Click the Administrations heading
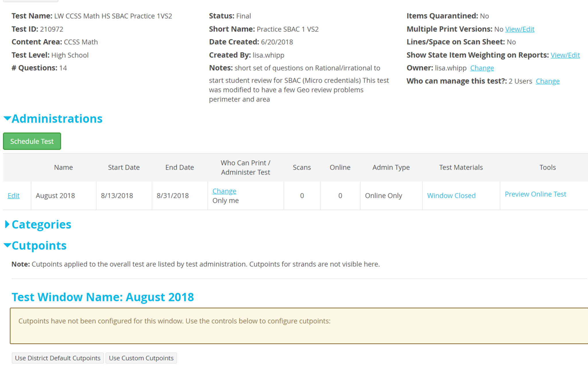Image resolution: width=588 pixels, height=375 pixels. tap(57, 118)
